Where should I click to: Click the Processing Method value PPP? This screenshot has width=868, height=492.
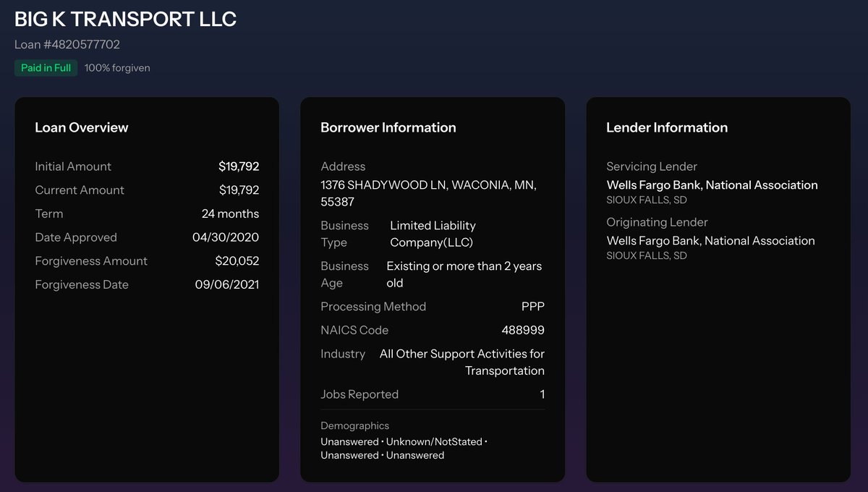[x=532, y=307]
